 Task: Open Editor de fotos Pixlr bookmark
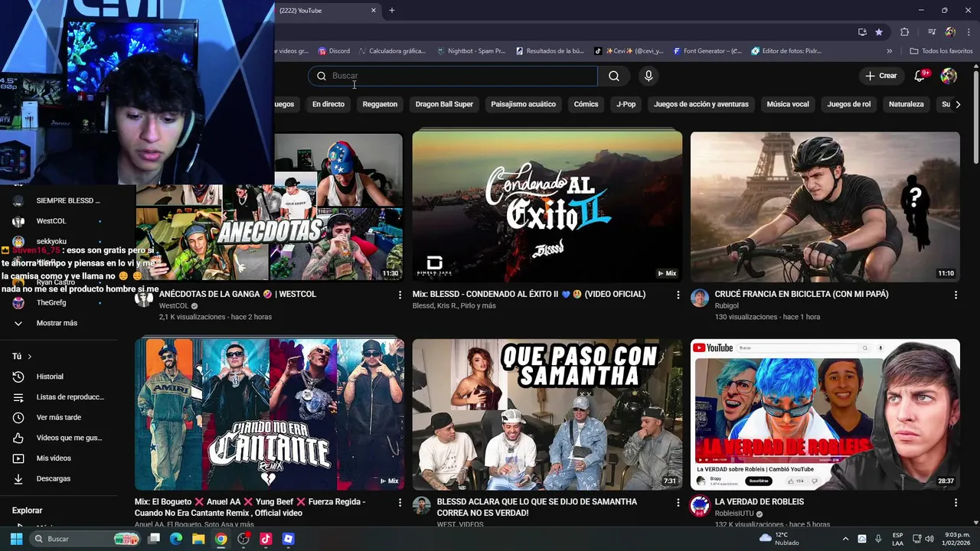coord(786,51)
